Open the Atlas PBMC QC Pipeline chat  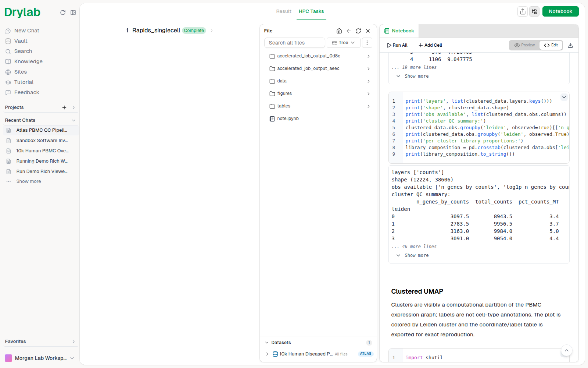click(41, 130)
